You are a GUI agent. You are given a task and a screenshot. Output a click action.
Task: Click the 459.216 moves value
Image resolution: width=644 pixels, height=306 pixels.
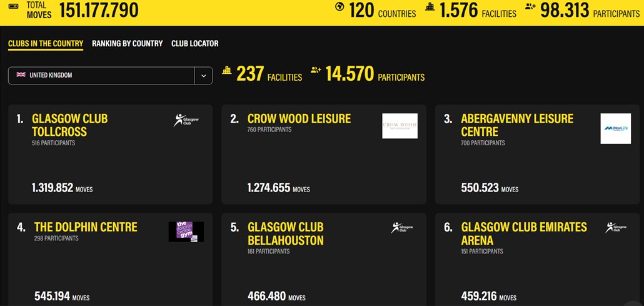click(479, 296)
